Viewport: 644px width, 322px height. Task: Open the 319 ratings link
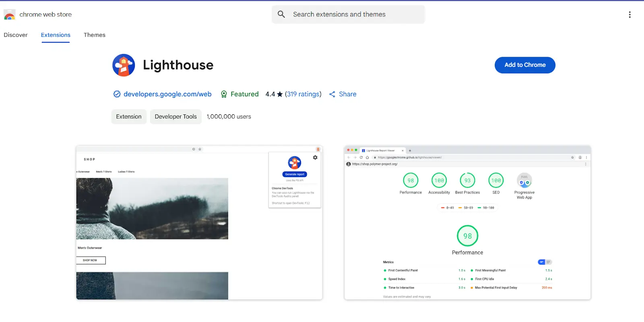[303, 94]
